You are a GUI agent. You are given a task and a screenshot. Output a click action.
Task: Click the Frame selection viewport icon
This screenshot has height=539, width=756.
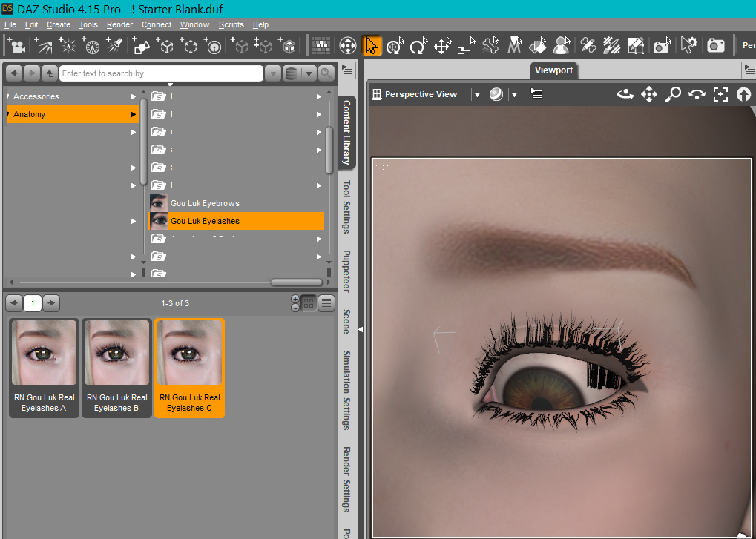point(720,94)
